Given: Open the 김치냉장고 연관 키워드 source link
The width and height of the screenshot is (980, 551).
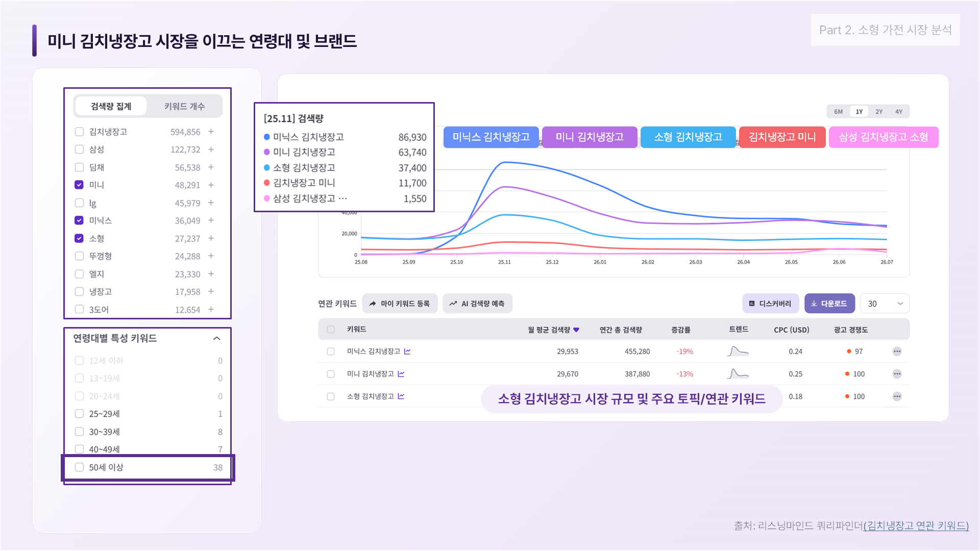Looking at the screenshot, I should [916, 525].
